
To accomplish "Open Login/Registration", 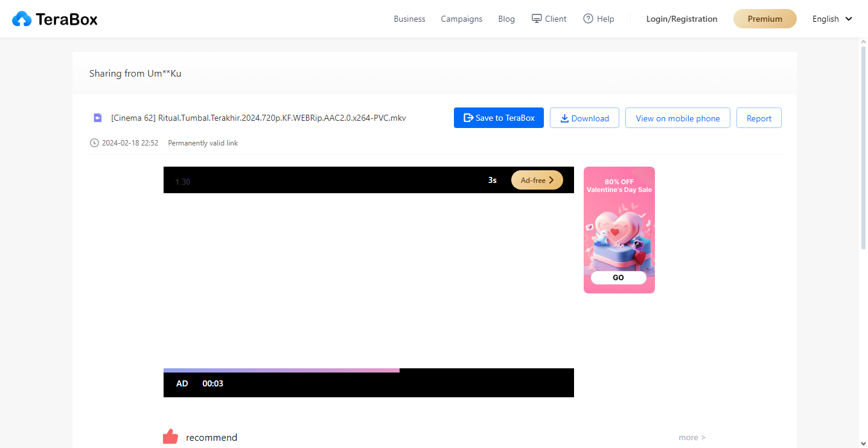I will click(681, 18).
